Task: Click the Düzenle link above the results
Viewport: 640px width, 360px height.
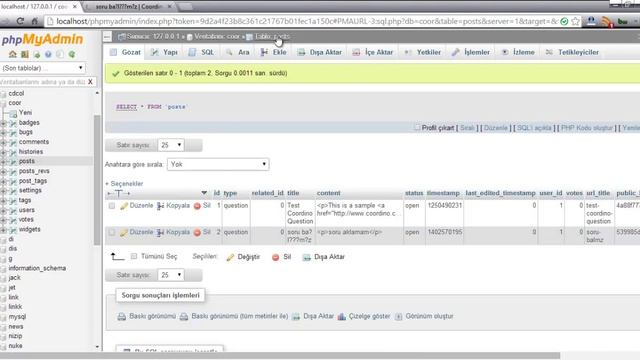Action: pos(496,128)
